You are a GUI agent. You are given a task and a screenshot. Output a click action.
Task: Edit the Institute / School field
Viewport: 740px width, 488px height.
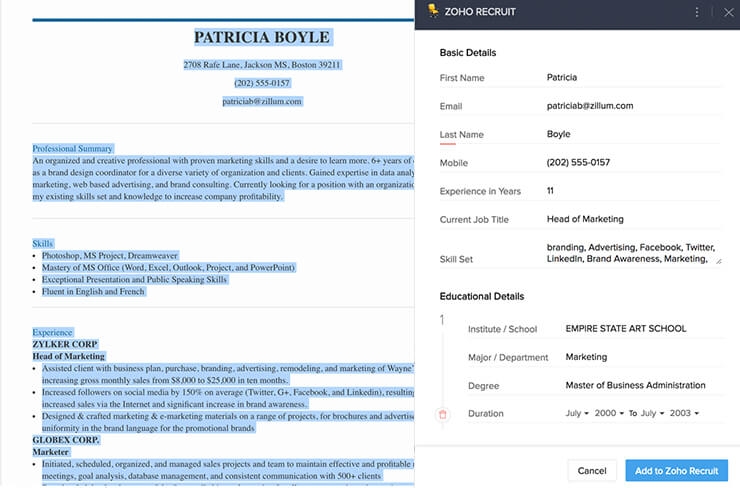(643, 328)
